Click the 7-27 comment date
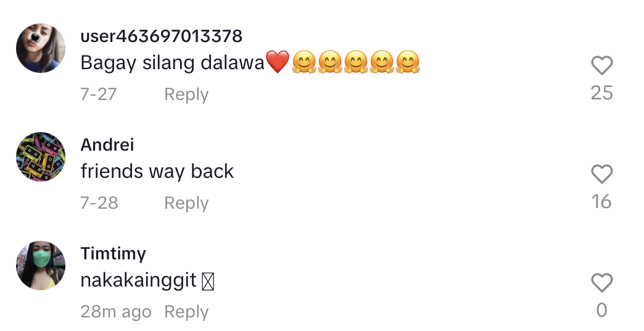The image size is (644, 331). pos(99,94)
